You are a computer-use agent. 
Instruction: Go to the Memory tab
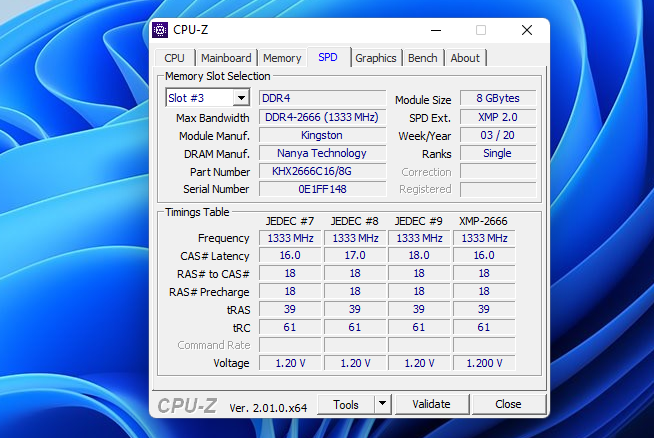(x=282, y=58)
